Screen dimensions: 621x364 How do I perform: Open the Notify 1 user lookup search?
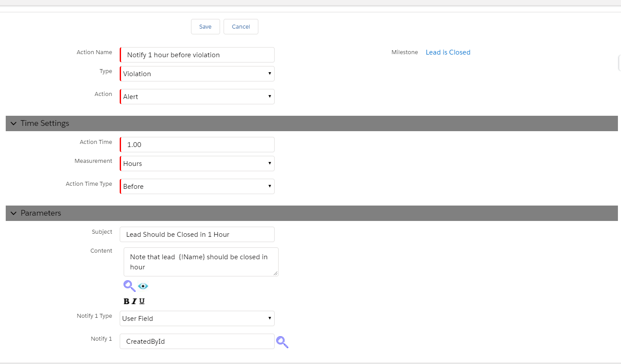[282, 342]
